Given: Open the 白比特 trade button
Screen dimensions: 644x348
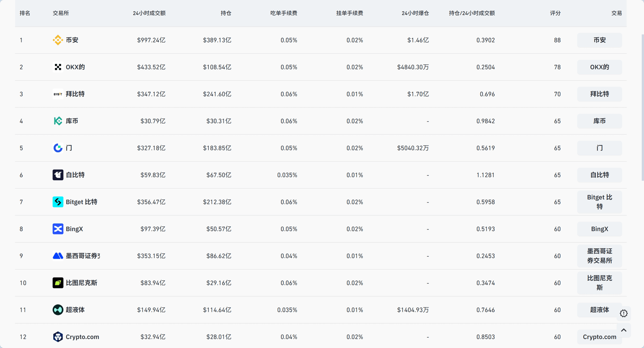Looking at the screenshot, I should click(599, 175).
